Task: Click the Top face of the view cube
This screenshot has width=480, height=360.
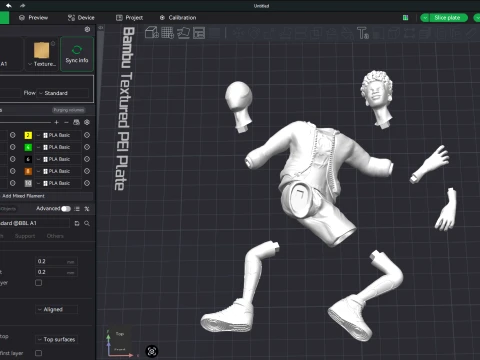Action: tap(120, 334)
